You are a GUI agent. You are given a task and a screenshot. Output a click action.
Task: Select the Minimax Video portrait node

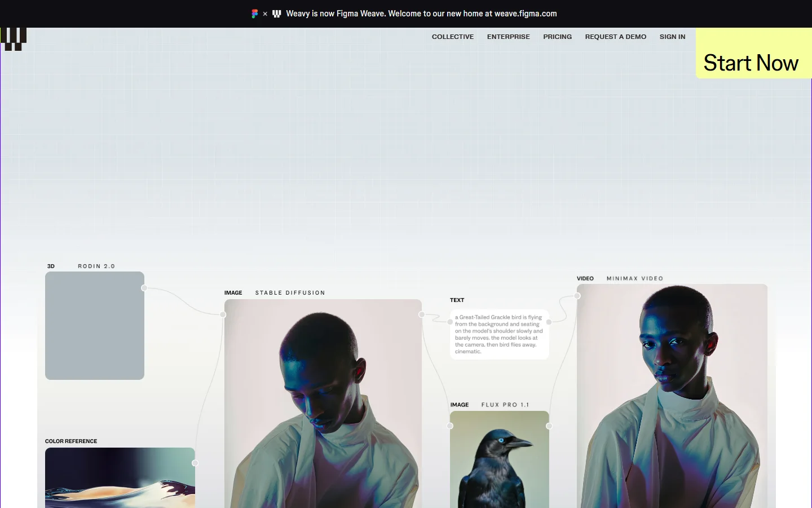pyautogui.click(x=672, y=396)
